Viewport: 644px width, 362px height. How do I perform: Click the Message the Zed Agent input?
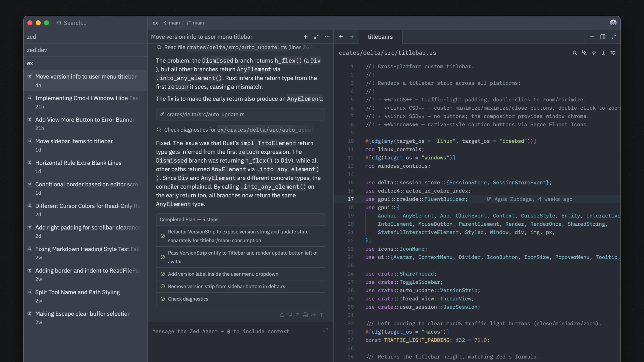(x=221, y=331)
